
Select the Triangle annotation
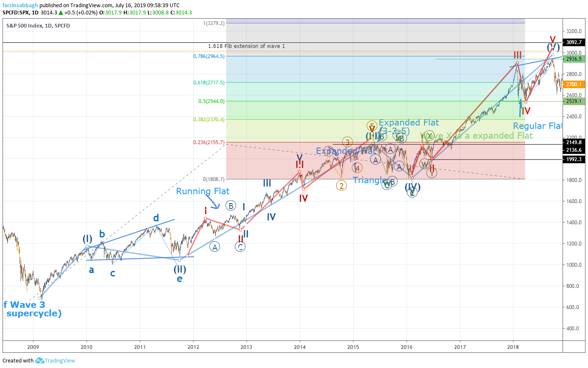[x=370, y=180]
